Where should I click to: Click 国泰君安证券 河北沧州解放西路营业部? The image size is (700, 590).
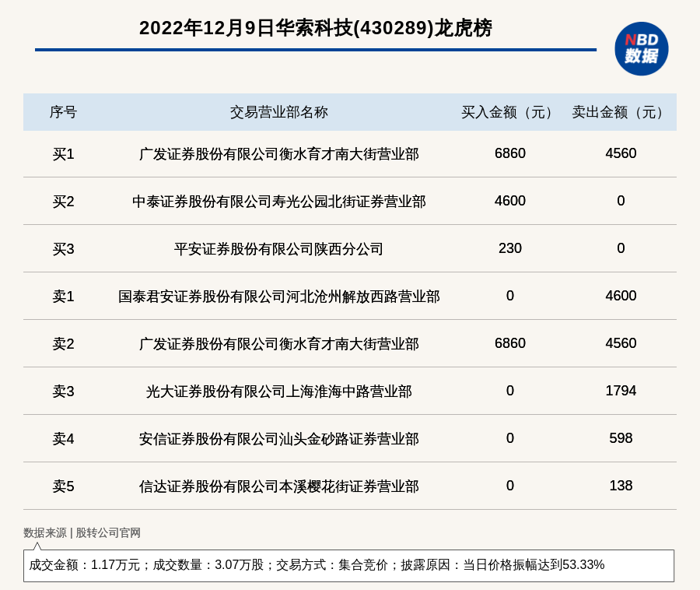pyautogui.click(x=279, y=296)
